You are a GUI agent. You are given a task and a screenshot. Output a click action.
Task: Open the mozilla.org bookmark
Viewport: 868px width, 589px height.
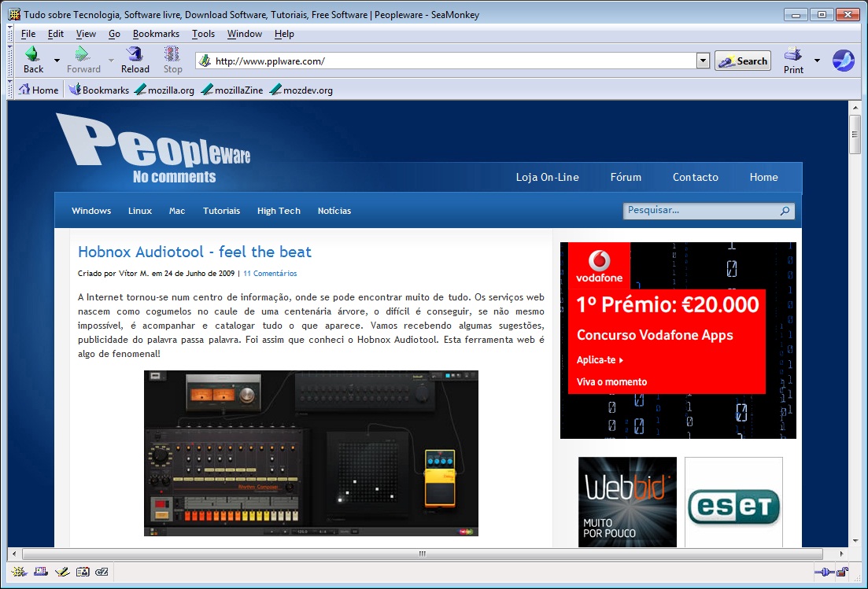[x=164, y=90]
